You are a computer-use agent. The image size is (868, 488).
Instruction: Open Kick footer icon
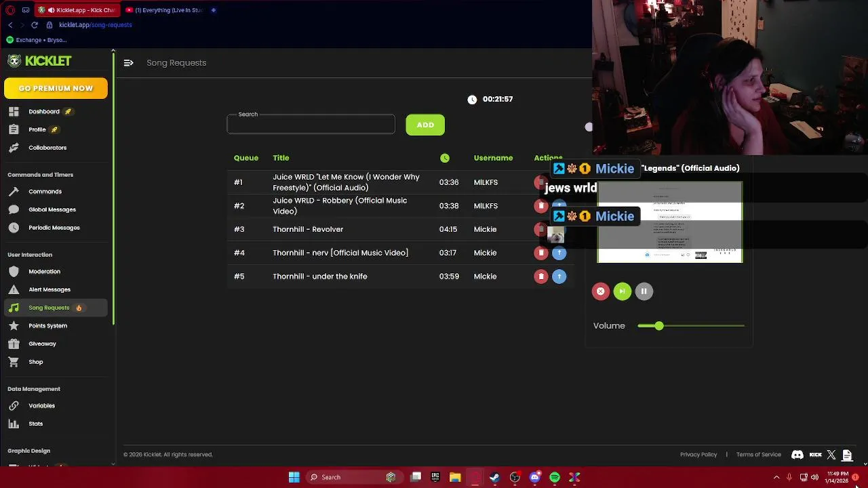(x=816, y=455)
